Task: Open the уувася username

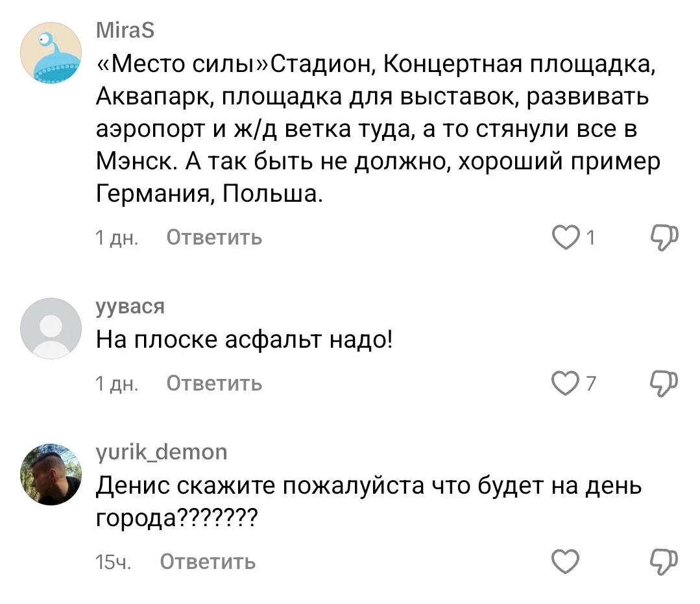Action: tap(130, 306)
